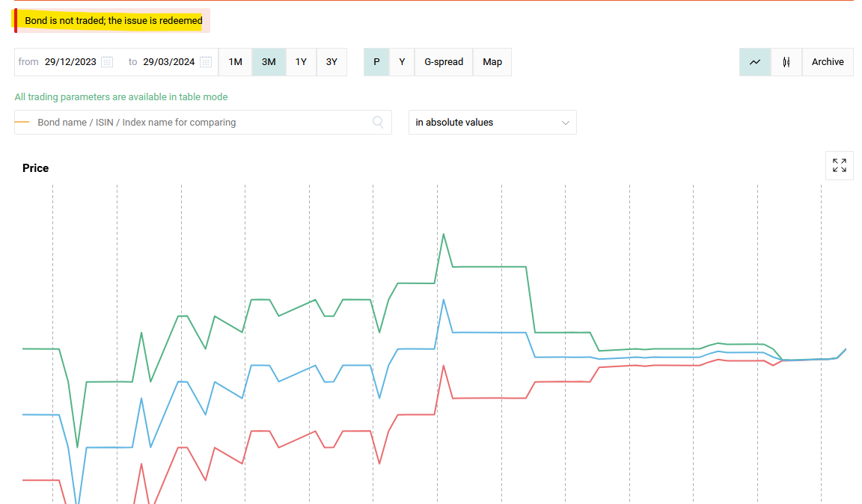Open calendar for the to date
This screenshot has width=862, height=504.
click(206, 62)
